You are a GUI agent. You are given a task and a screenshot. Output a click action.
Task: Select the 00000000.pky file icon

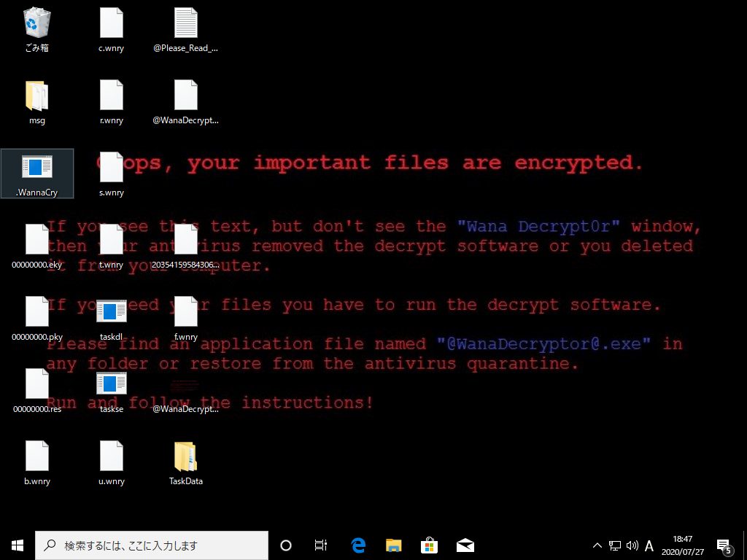point(37,311)
